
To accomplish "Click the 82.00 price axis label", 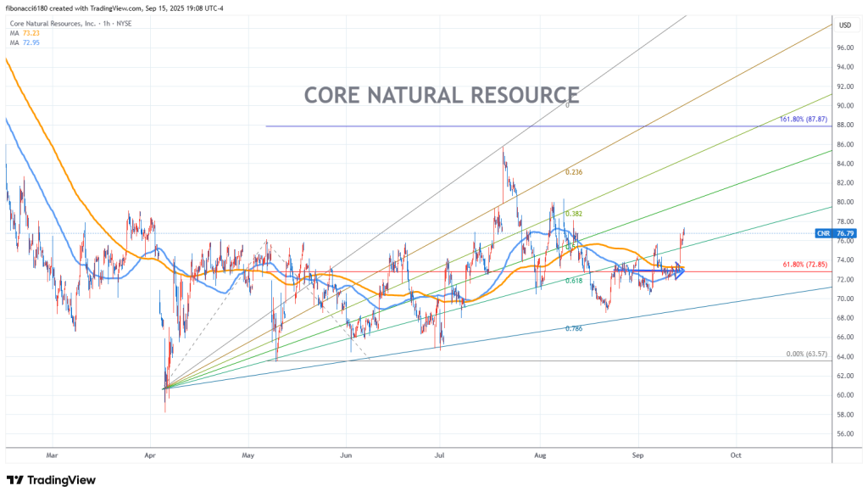I will coord(845,183).
